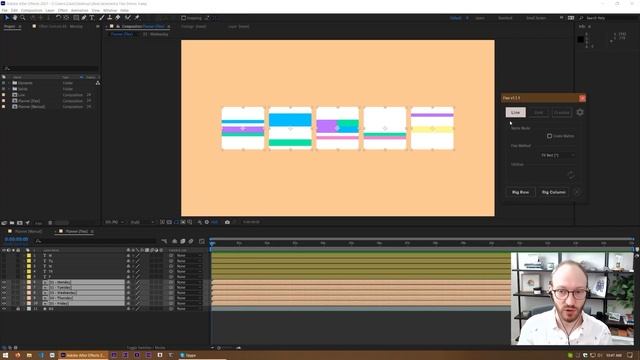Tick the Create Marker checkbox in Flex
The height and width of the screenshot is (360, 640).
tap(549, 136)
